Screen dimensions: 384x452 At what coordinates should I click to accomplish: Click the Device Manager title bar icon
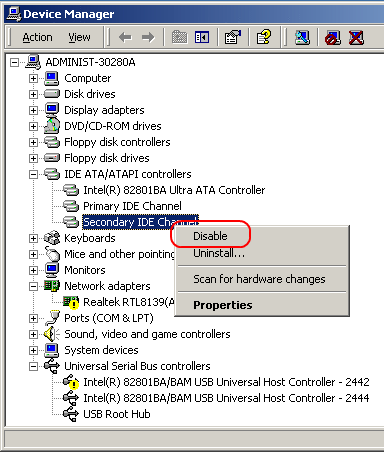coord(14,14)
